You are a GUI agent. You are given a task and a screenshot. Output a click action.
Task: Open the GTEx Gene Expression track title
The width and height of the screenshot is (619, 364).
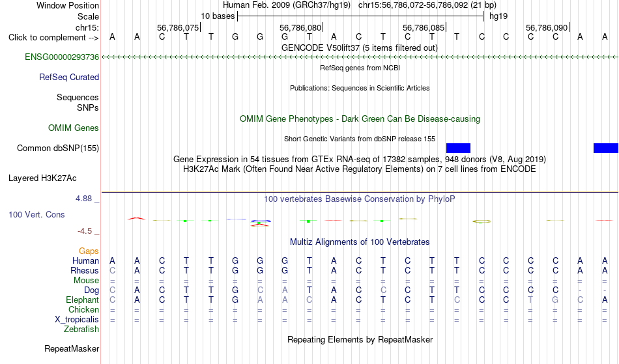click(360, 160)
